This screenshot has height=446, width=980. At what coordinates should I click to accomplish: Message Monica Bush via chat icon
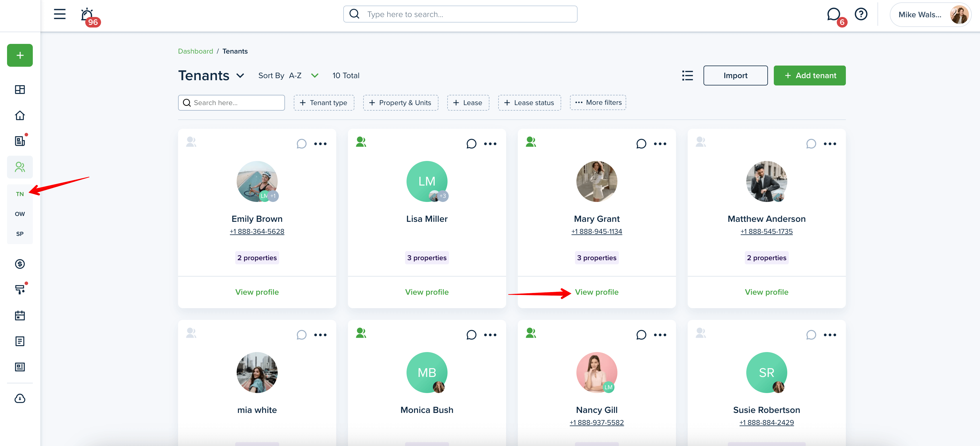point(471,334)
